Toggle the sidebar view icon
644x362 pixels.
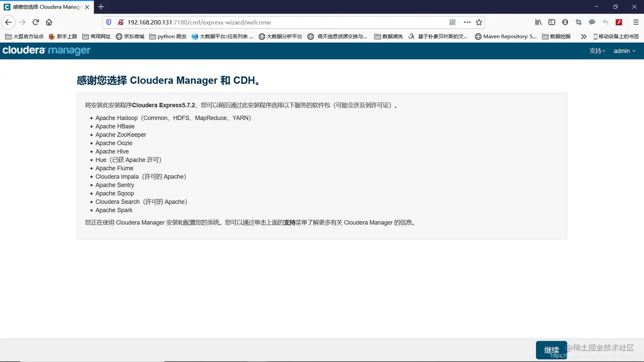(552, 22)
